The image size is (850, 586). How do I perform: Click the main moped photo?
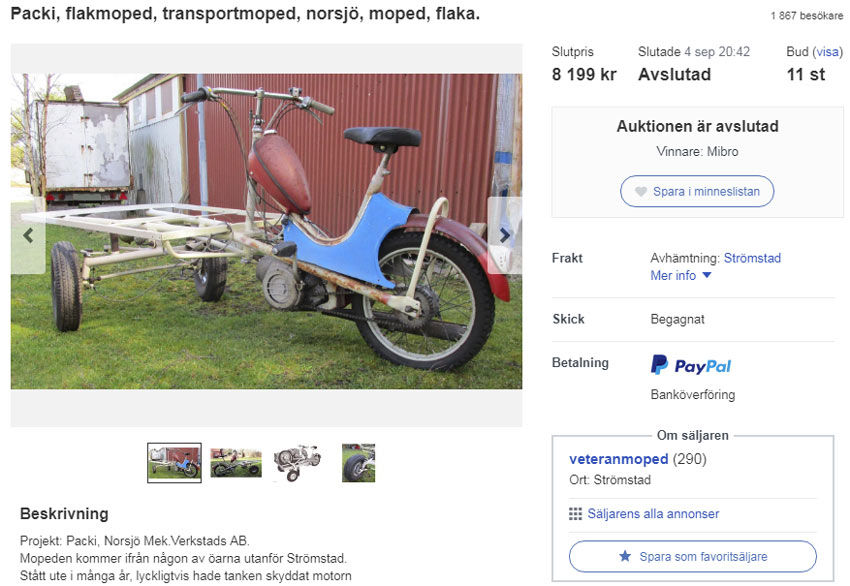266,231
